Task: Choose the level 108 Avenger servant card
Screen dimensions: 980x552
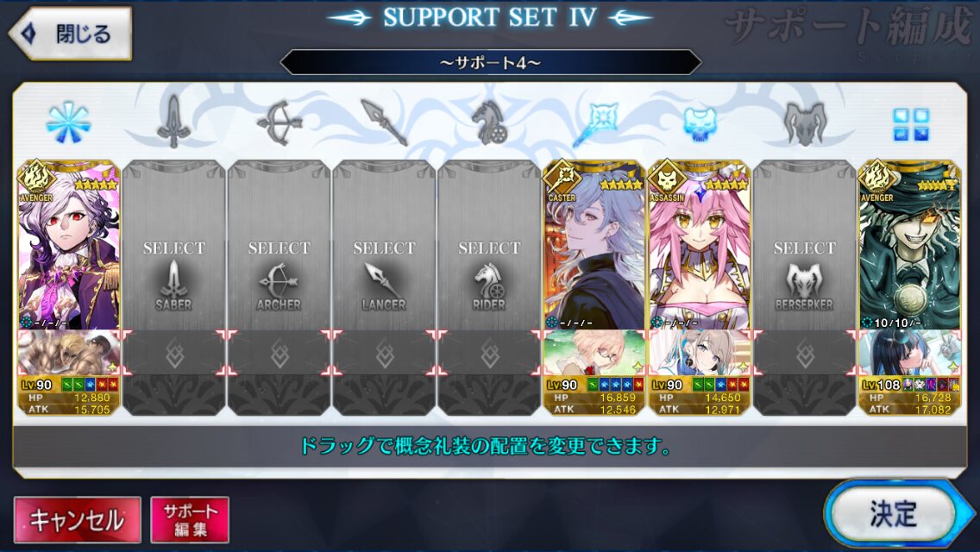Action: coord(910,245)
